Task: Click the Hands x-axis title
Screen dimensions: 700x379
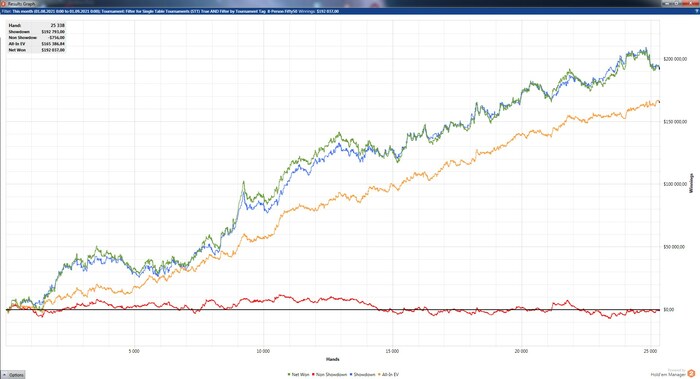Action: (x=333, y=359)
